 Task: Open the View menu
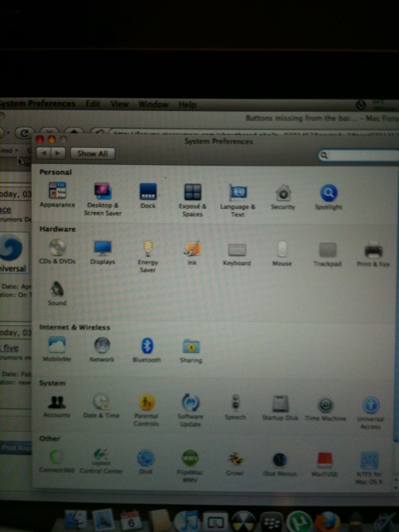pyautogui.click(x=120, y=104)
